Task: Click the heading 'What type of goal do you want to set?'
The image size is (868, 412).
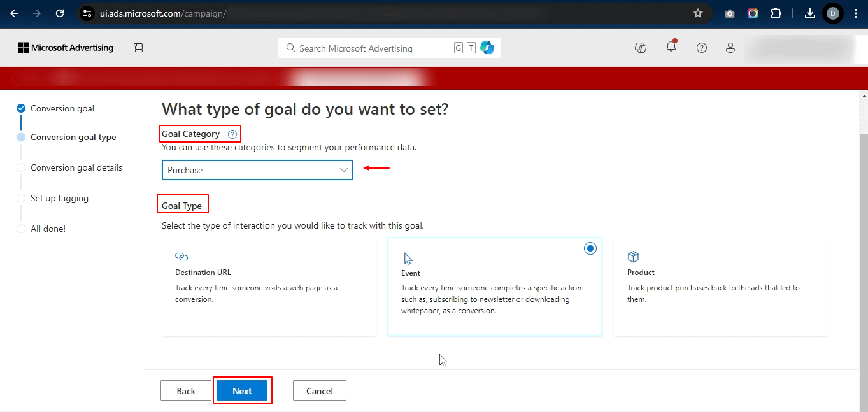Action: point(305,109)
